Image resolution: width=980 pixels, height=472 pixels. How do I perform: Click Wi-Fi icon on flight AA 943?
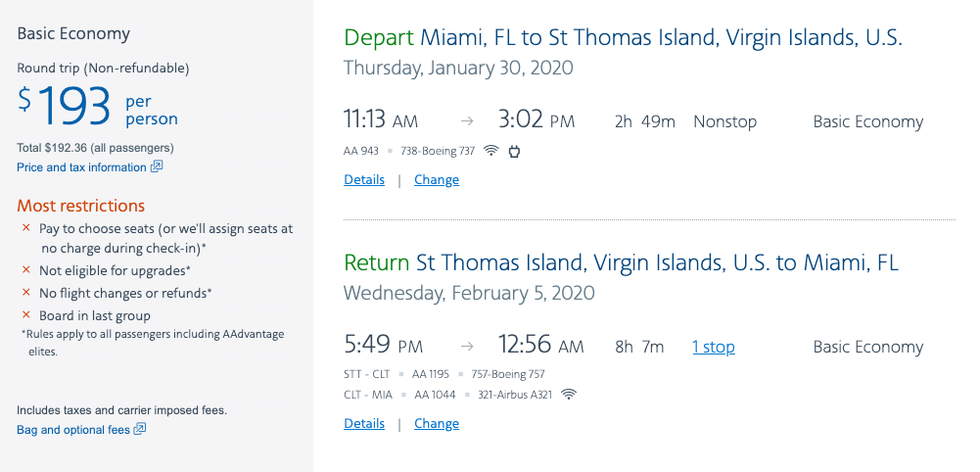(x=490, y=151)
